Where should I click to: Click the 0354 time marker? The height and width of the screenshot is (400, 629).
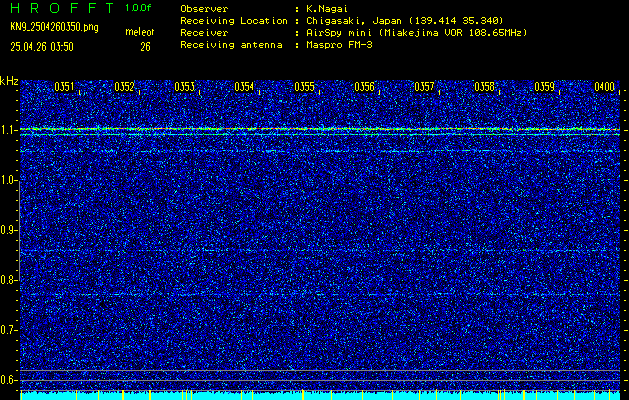click(244, 87)
